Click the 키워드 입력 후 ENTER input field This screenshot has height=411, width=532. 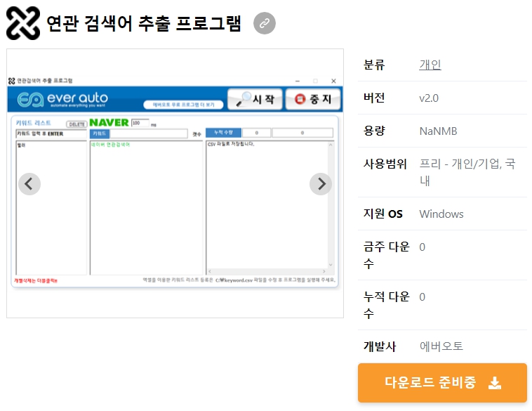click(51, 133)
